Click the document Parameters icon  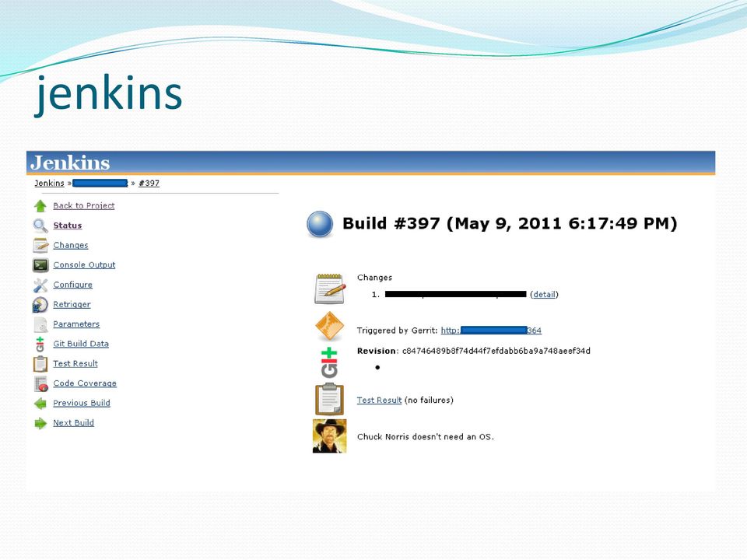pos(40,324)
